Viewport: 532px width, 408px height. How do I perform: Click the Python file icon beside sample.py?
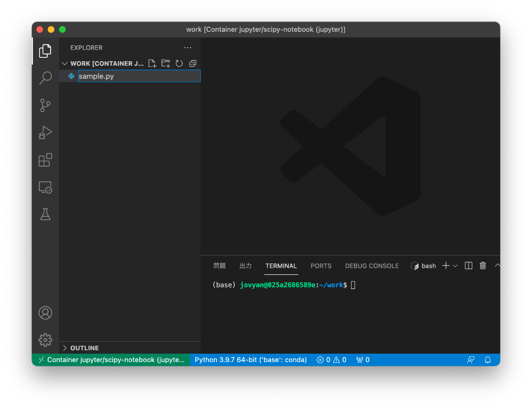click(x=71, y=76)
